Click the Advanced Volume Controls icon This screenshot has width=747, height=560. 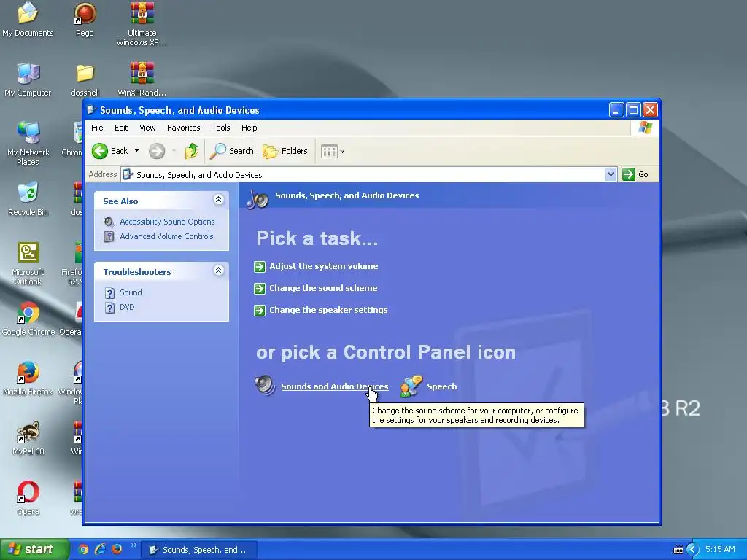pos(109,237)
